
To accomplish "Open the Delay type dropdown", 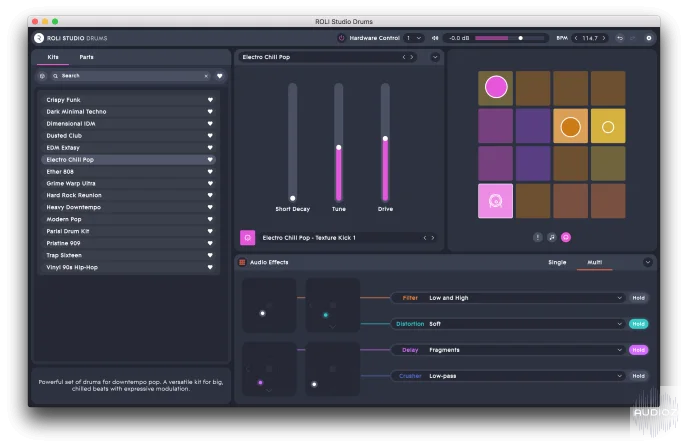I will click(508, 350).
